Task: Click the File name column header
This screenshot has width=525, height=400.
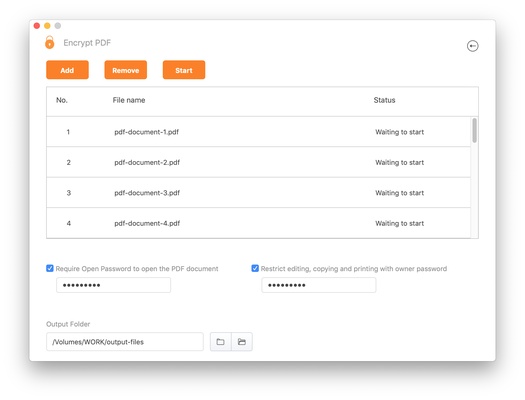Action: click(x=129, y=100)
